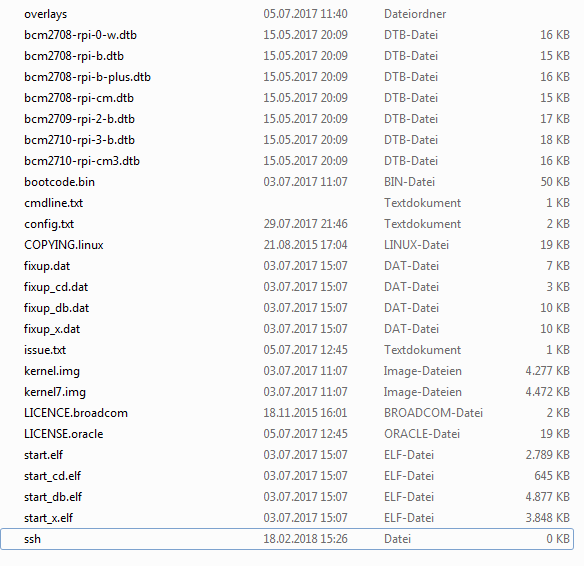Select start_cd.elf file
The height and width of the screenshot is (566, 584).
tap(53, 476)
